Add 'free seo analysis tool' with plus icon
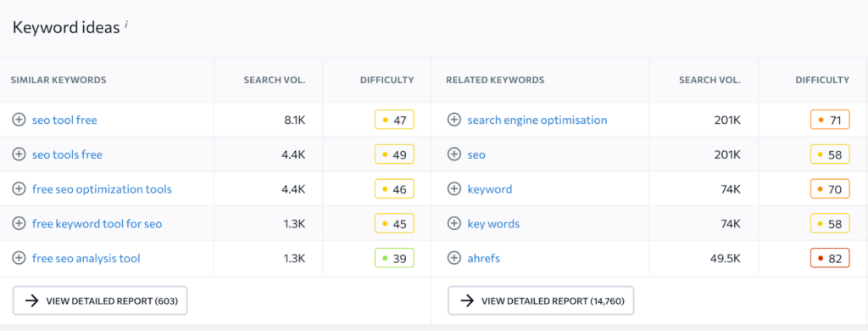 (19, 258)
